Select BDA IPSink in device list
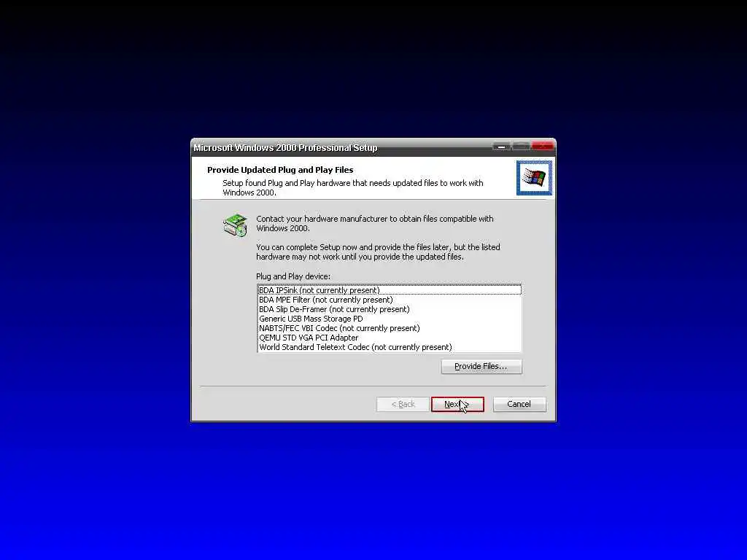 [390, 290]
